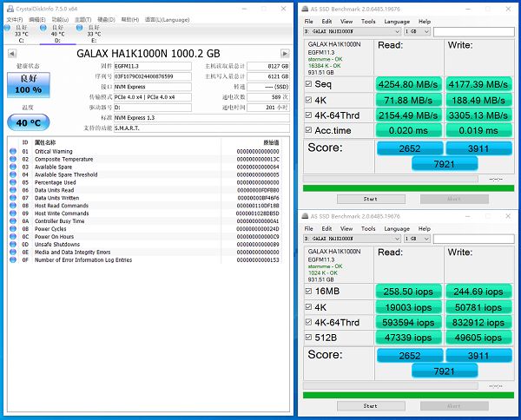Click status dot for Host Write Commands
Viewport: 521px width, 420px height.
13,213
